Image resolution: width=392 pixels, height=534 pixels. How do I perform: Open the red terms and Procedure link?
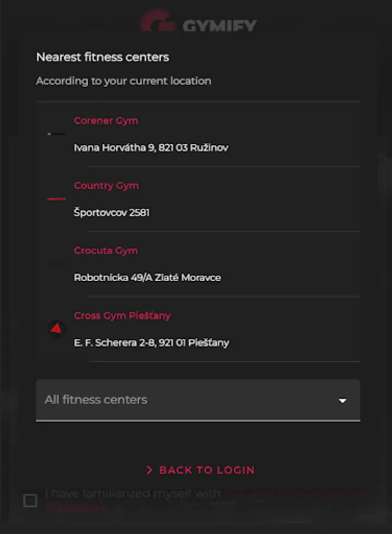point(297,494)
